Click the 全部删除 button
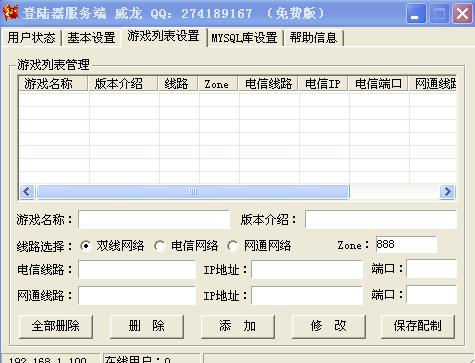475x363 pixels. pos(56,326)
